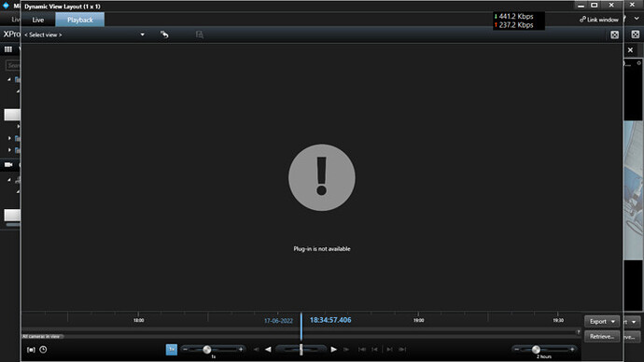This screenshot has height=362, width=644.
Task: Click the Plug-in is not available message
Action: tap(322, 249)
